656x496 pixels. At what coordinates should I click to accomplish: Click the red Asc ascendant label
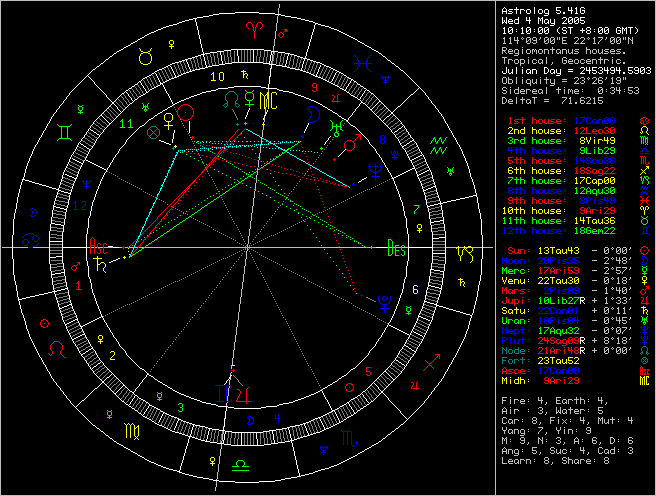click(x=99, y=244)
